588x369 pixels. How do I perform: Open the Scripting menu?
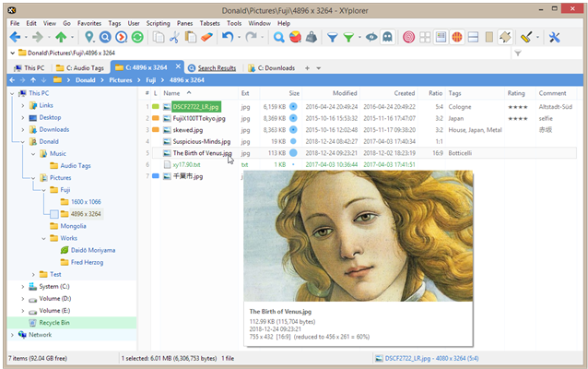158,23
